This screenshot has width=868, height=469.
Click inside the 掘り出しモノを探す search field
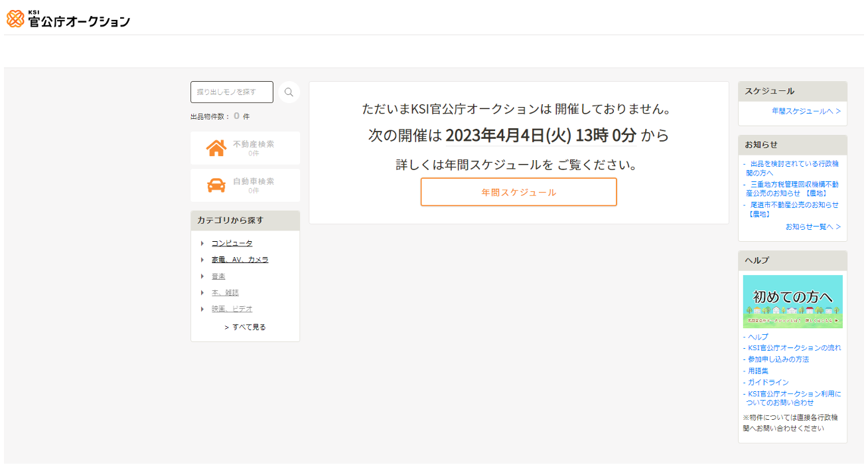[232, 92]
